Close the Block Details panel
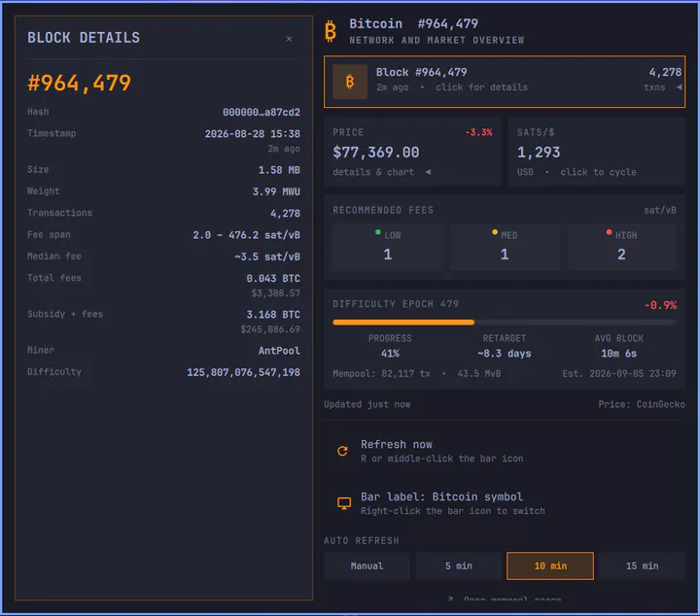 click(289, 39)
